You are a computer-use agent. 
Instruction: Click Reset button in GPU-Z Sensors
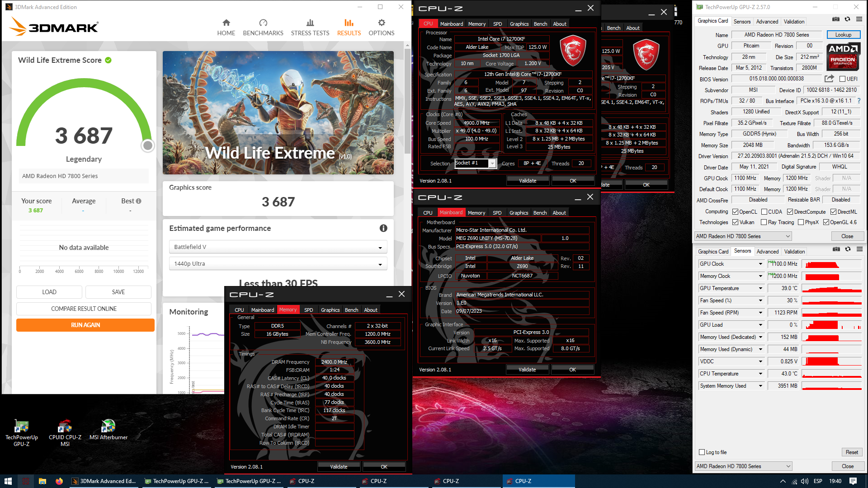pyautogui.click(x=852, y=452)
